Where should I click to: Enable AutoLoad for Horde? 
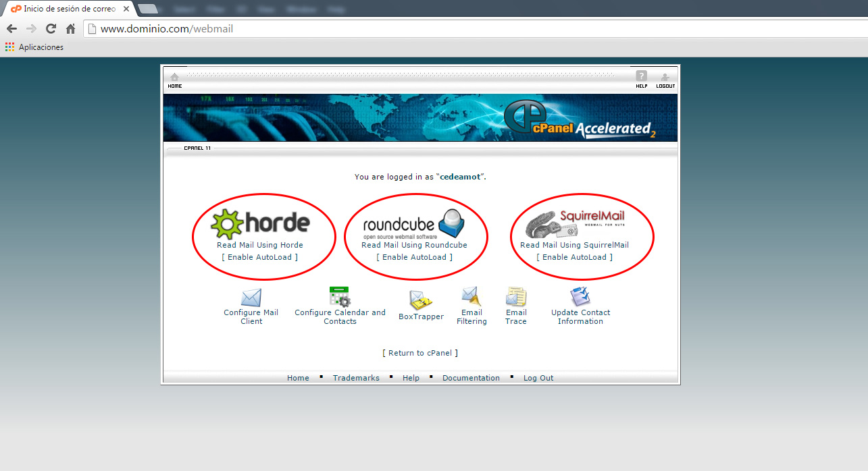coord(259,257)
